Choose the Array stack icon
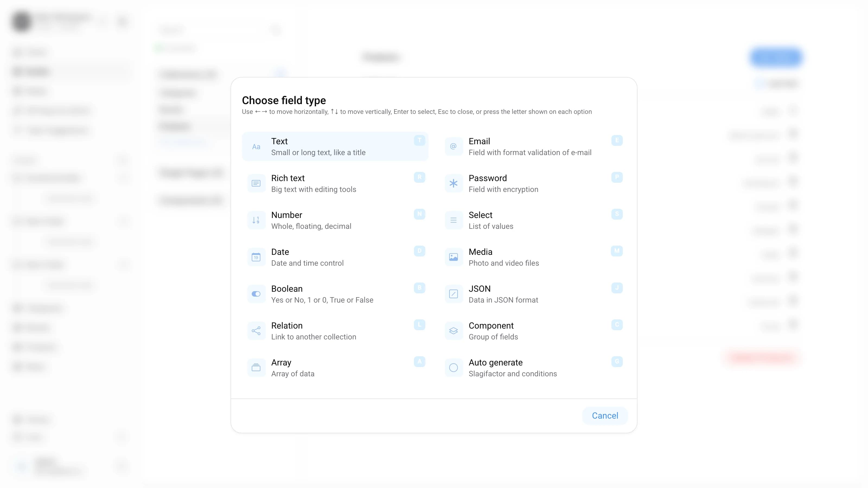Image resolution: width=868 pixels, height=488 pixels. point(256,368)
